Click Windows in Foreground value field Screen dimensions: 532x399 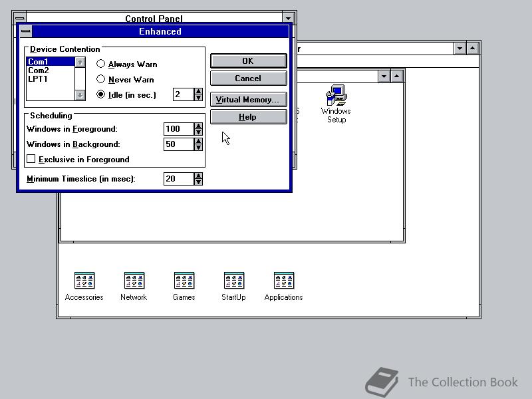pyautogui.click(x=179, y=129)
